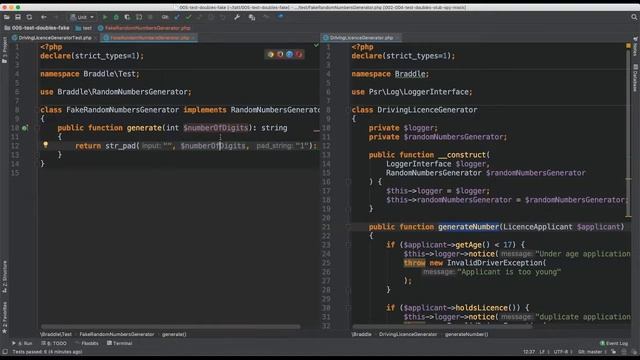
Task: Open Search Everywhere magnifier icon
Action: (x=634, y=17)
